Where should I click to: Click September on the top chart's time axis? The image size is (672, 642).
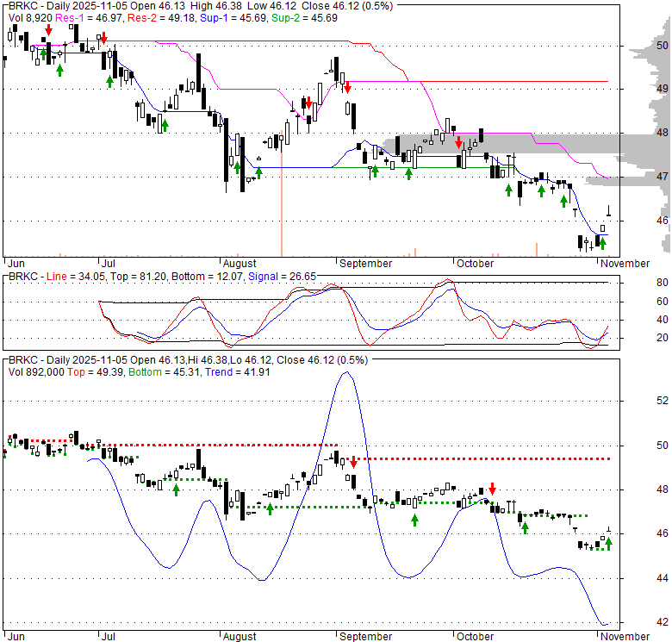tap(366, 263)
